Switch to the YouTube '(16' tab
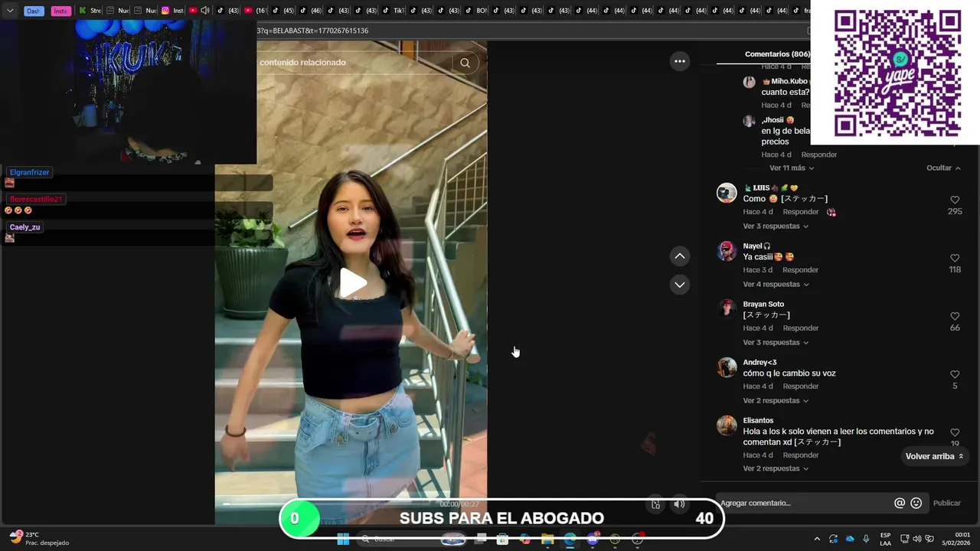 click(255, 11)
